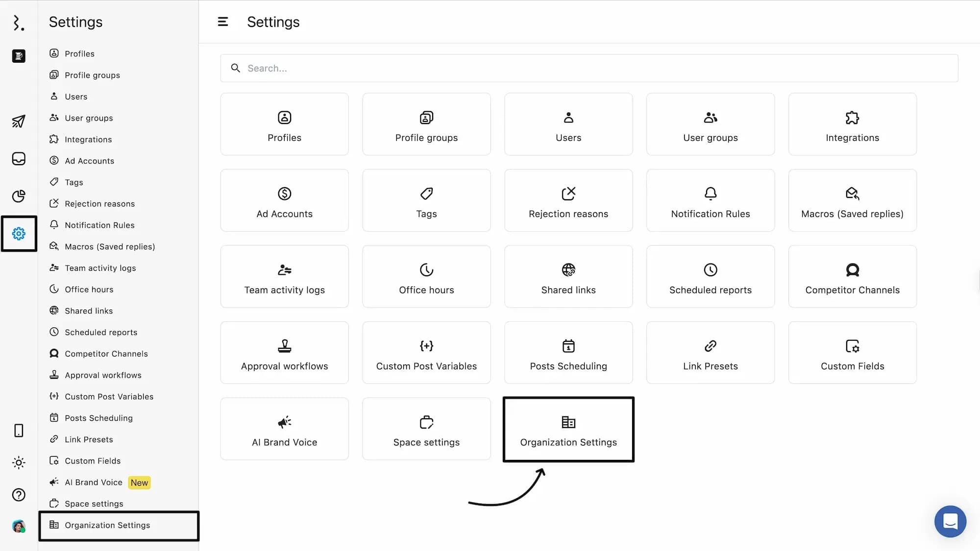Click the search settings field

point(588,68)
